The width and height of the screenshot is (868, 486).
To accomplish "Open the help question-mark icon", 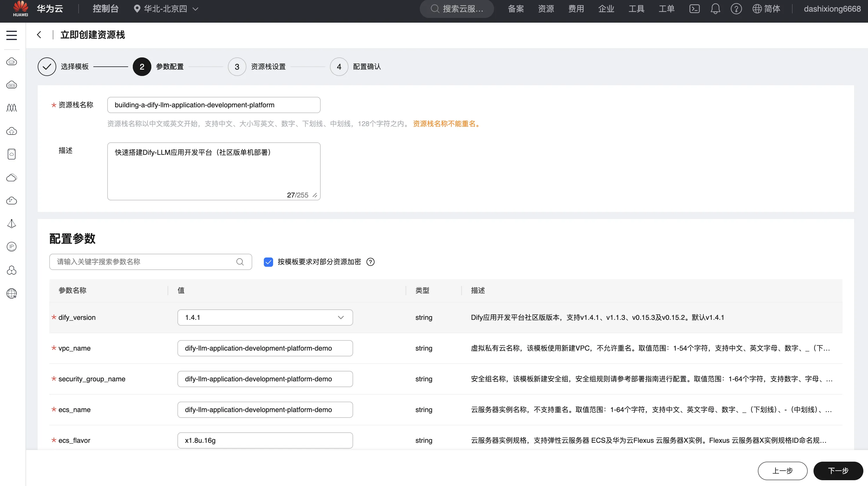I will coord(736,9).
